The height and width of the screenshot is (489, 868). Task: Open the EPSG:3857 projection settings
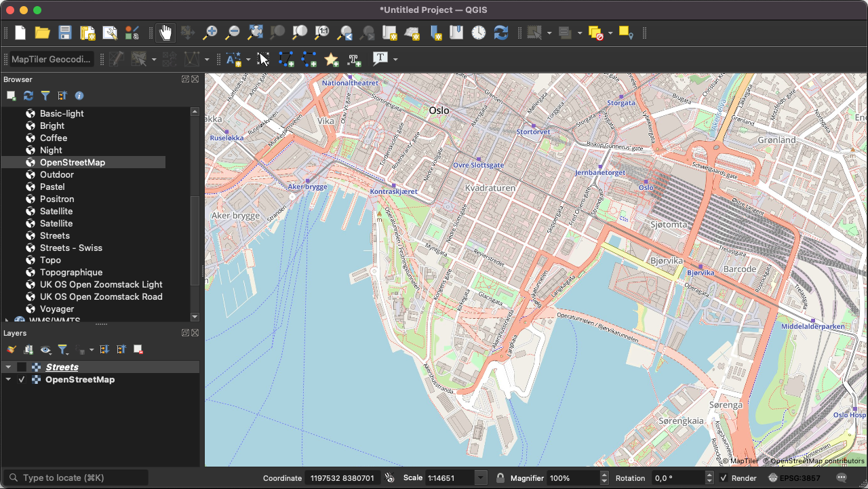point(794,478)
